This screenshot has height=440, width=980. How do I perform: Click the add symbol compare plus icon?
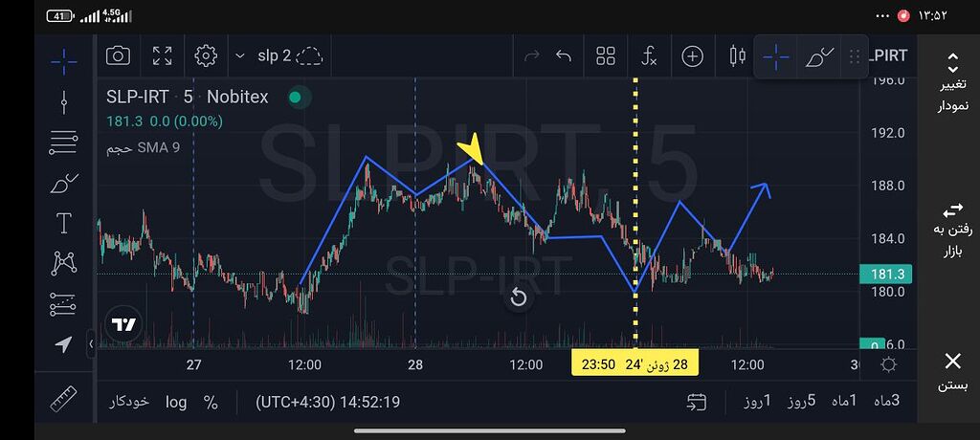[x=692, y=56]
